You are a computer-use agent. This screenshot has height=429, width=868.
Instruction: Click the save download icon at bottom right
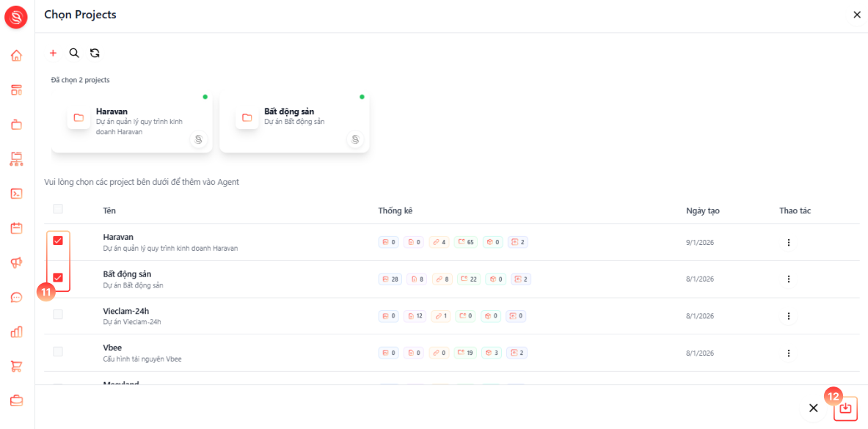click(845, 408)
